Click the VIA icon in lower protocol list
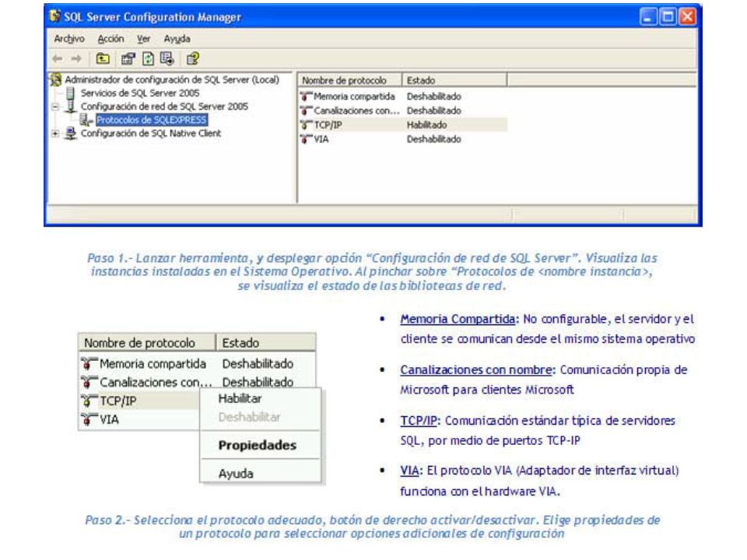Screen dimensions: 747x560 pyautogui.click(x=89, y=419)
